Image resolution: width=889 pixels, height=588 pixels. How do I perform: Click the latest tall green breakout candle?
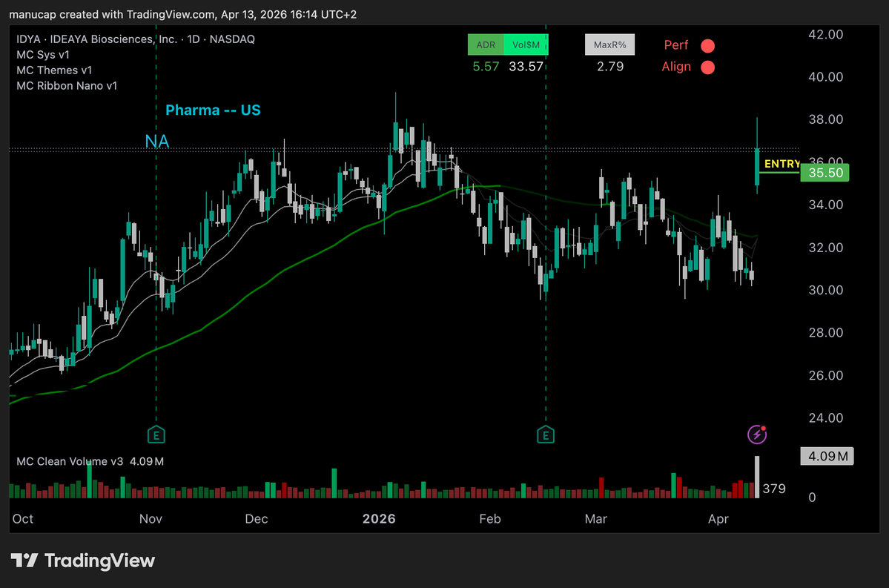coord(757,167)
